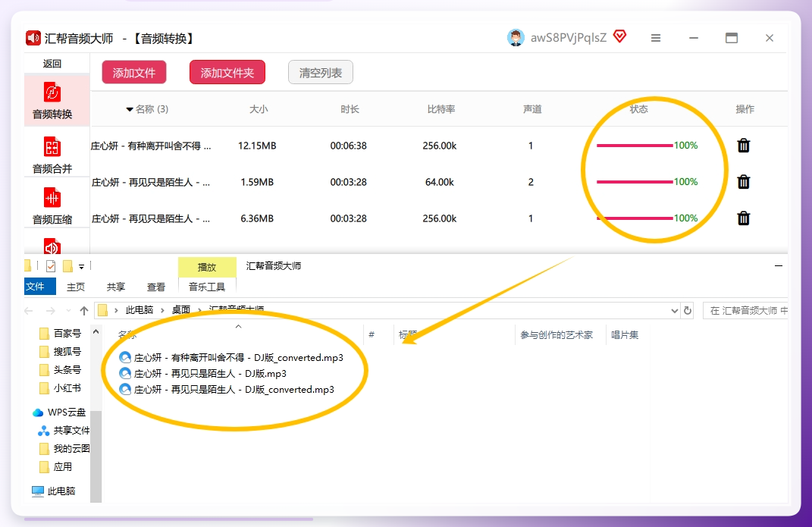Viewport: 812px width, 527px height.
Task: Open the 音频合并 sidebar tool
Action: tap(52, 154)
